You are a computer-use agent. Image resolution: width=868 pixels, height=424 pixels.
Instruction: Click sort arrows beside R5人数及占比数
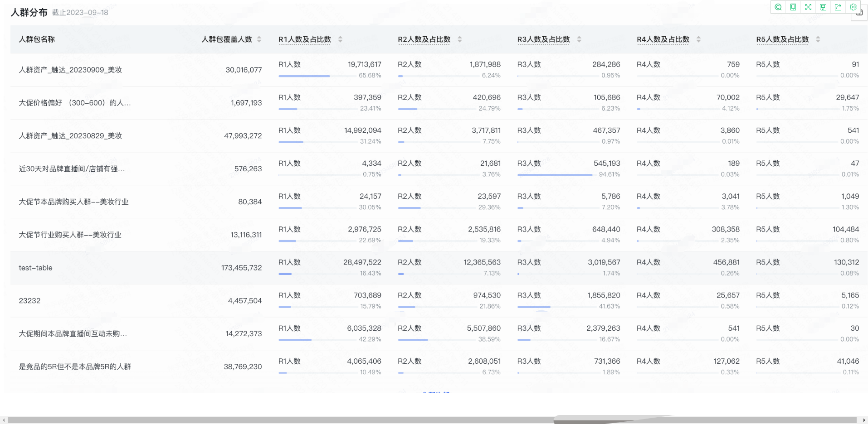[818, 39]
